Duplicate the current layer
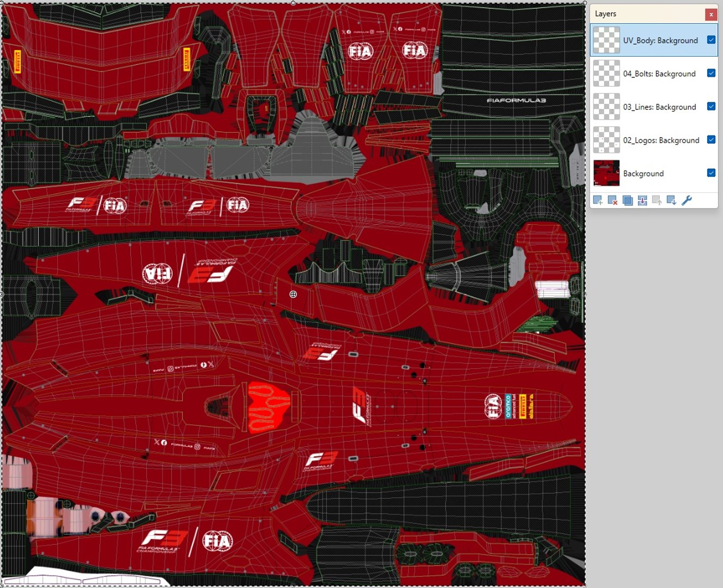 (627, 200)
